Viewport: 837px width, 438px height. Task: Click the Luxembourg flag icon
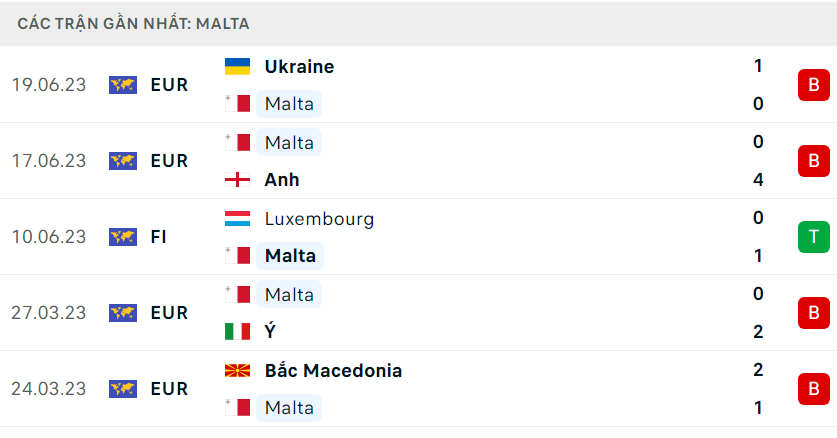click(x=238, y=219)
